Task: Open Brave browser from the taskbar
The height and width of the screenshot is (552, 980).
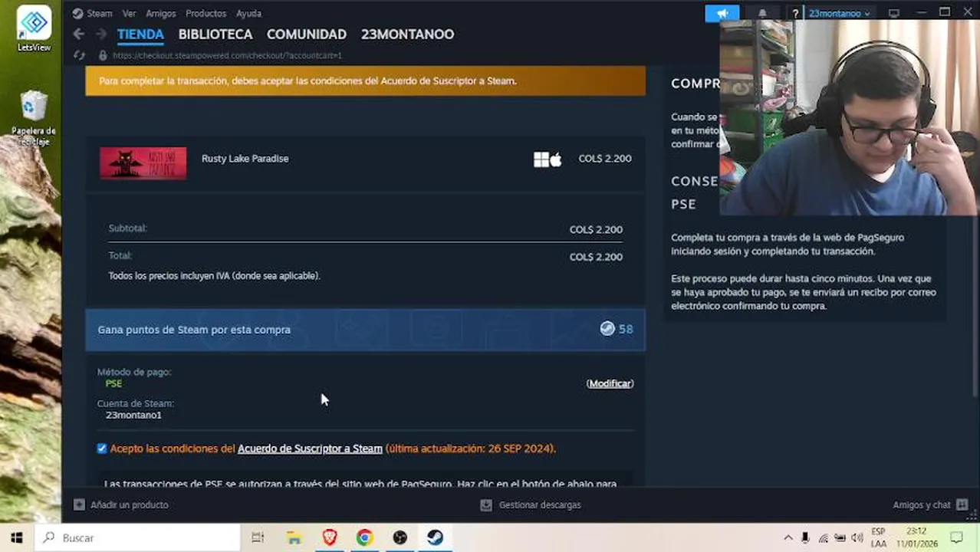Action: (x=330, y=537)
